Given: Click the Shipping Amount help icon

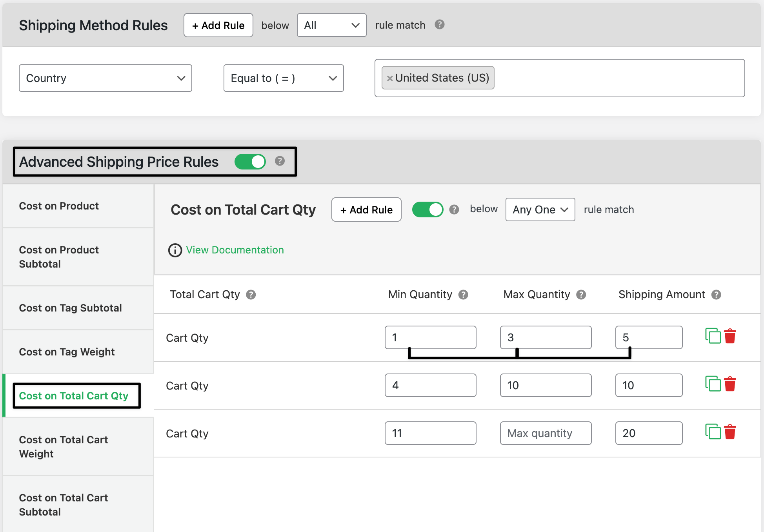Looking at the screenshot, I should click(716, 295).
